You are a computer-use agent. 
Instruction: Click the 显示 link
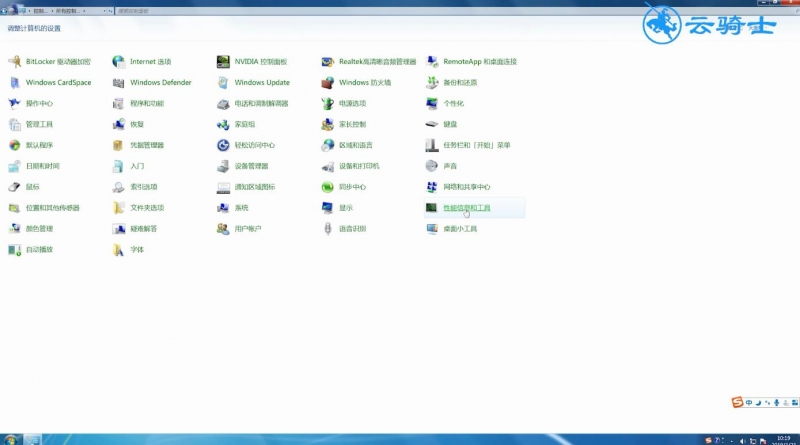[x=346, y=208]
